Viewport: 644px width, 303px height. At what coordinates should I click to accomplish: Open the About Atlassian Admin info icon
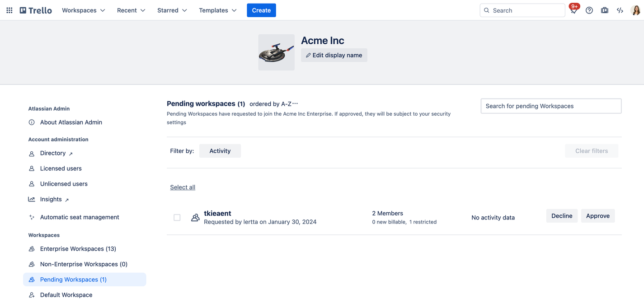click(x=31, y=122)
